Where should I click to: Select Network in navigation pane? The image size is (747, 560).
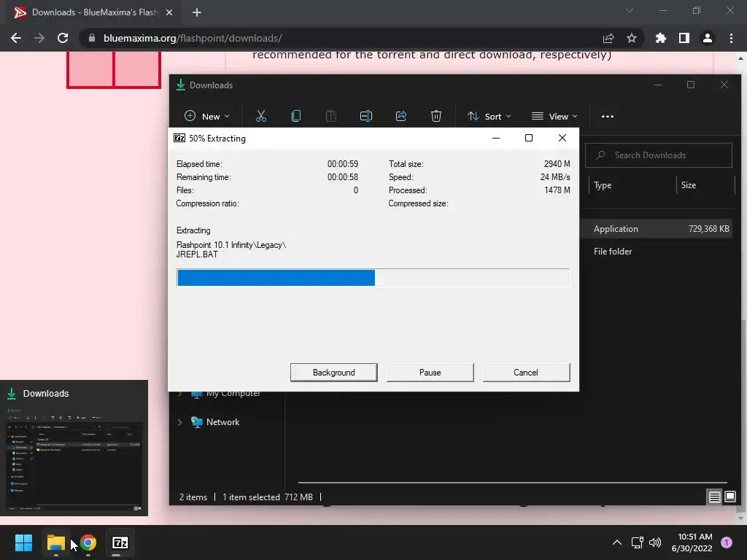[222, 422]
